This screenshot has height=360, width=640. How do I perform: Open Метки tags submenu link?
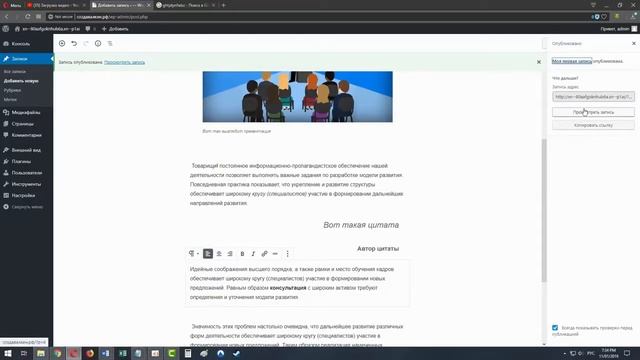click(10, 100)
